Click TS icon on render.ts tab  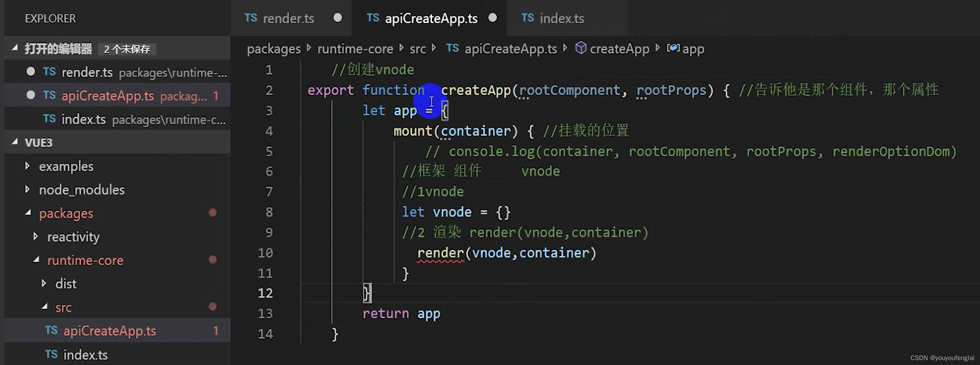tap(251, 18)
